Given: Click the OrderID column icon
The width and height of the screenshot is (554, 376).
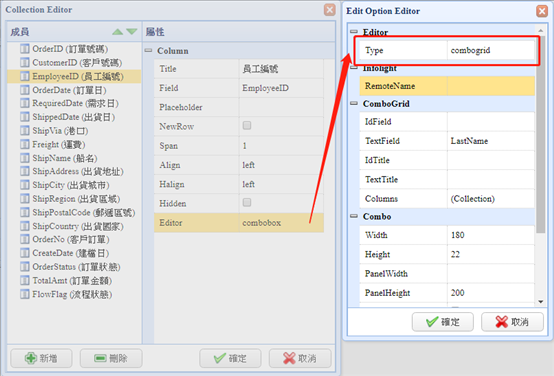Looking at the screenshot, I should (x=24, y=48).
